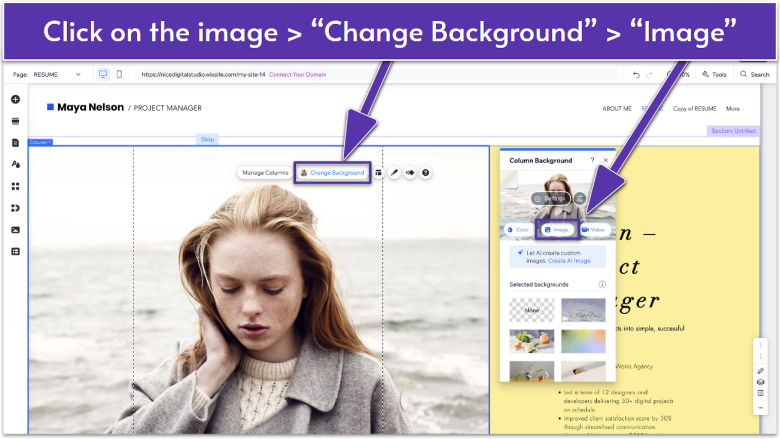Open the Media sidebar icon
Image resolution: width=780 pixels, height=439 pixels.
coord(15,230)
